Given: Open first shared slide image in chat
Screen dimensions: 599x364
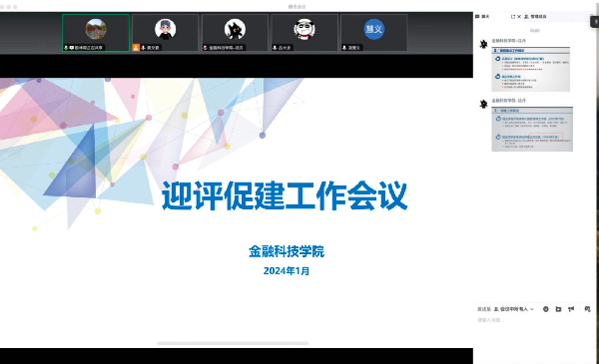Looking at the screenshot, I should pyautogui.click(x=531, y=69).
